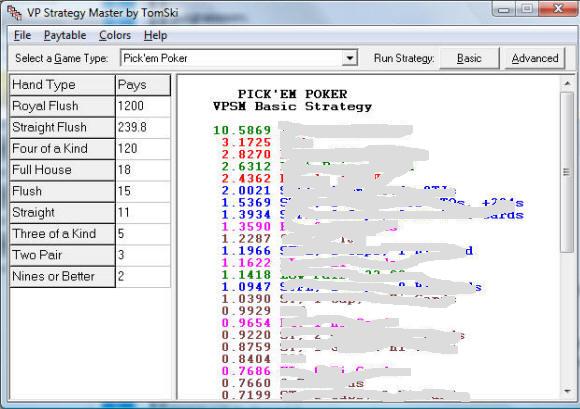Open the File menu
The width and height of the screenshot is (580, 409).
tap(22, 35)
